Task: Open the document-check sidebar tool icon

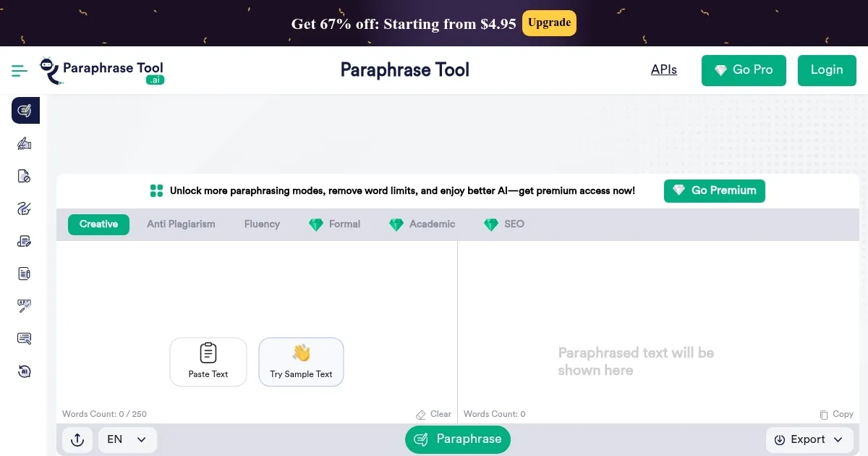Action: click(x=25, y=176)
